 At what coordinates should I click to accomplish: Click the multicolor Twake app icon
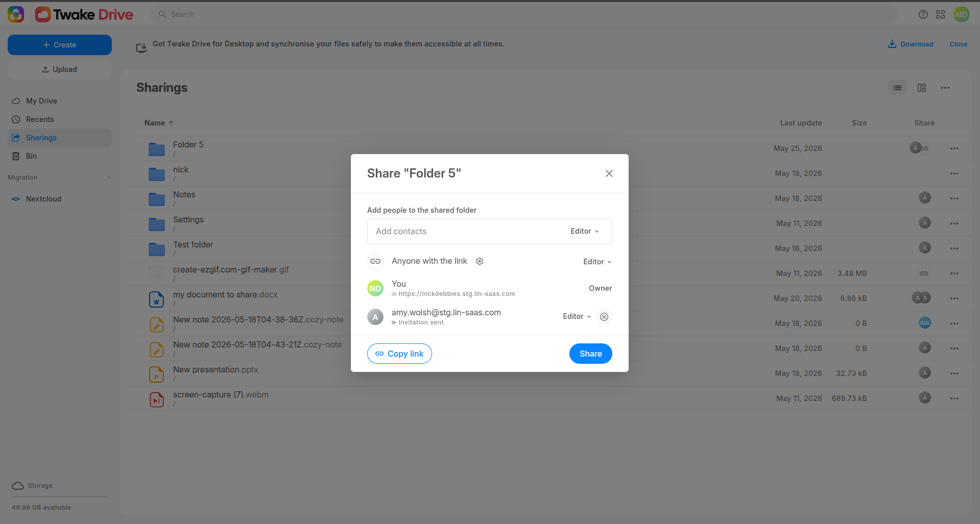pyautogui.click(x=16, y=14)
